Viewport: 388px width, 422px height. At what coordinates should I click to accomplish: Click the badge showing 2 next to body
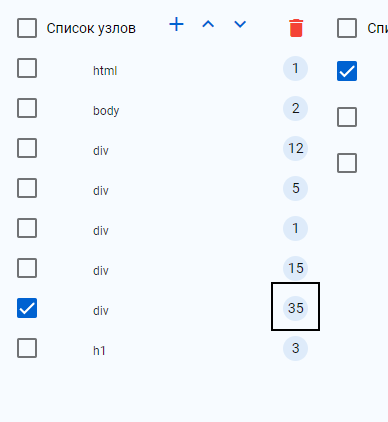295,108
